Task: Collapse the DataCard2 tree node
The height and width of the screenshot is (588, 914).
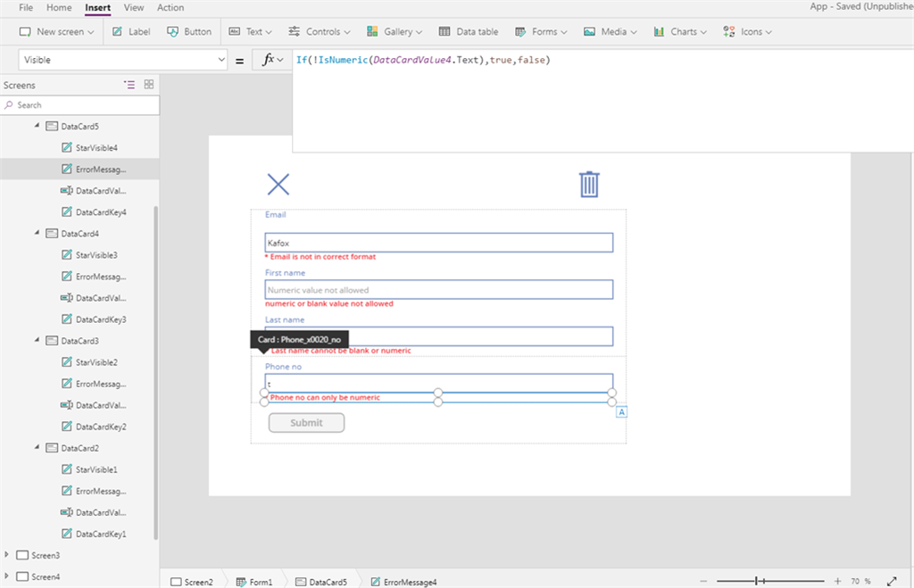Action: point(37,447)
